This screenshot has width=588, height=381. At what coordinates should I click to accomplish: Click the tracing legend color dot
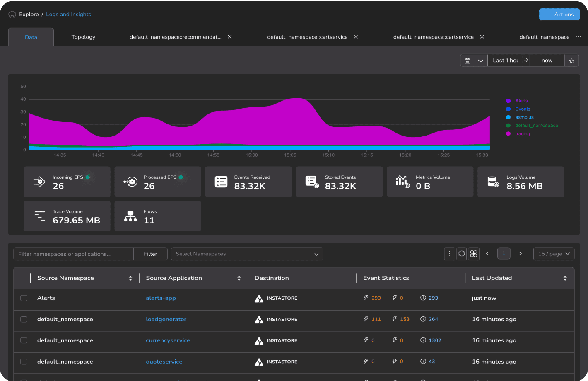pos(508,133)
